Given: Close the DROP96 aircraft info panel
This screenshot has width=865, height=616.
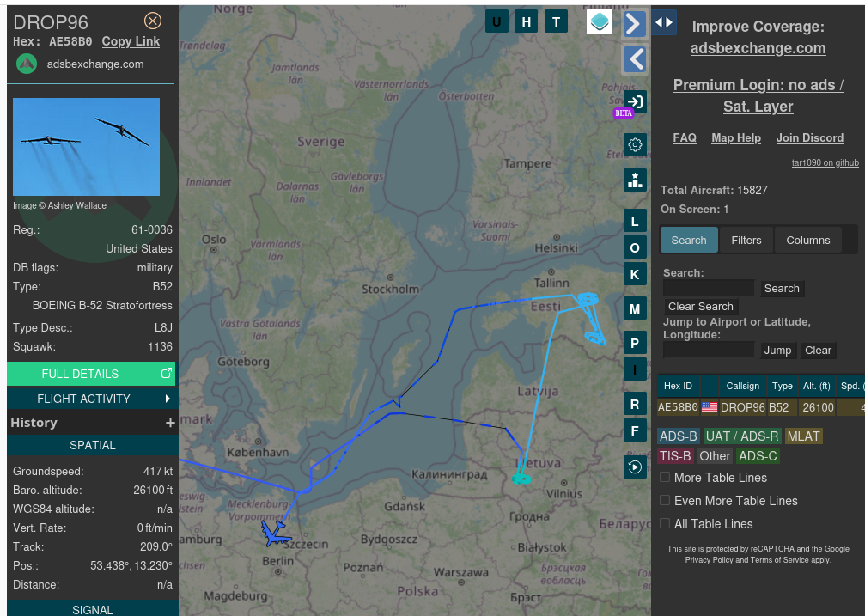Looking at the screenshot, I should tap(152, 21).
